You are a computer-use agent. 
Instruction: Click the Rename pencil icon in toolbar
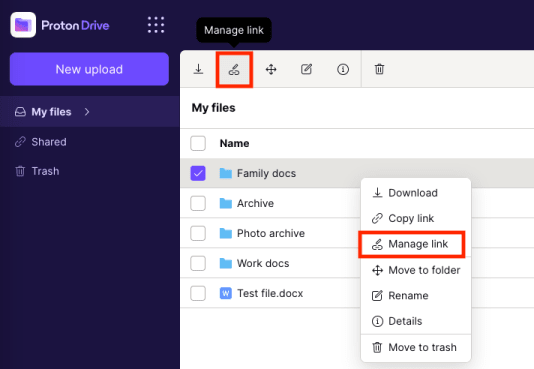[x=307, y=69]
